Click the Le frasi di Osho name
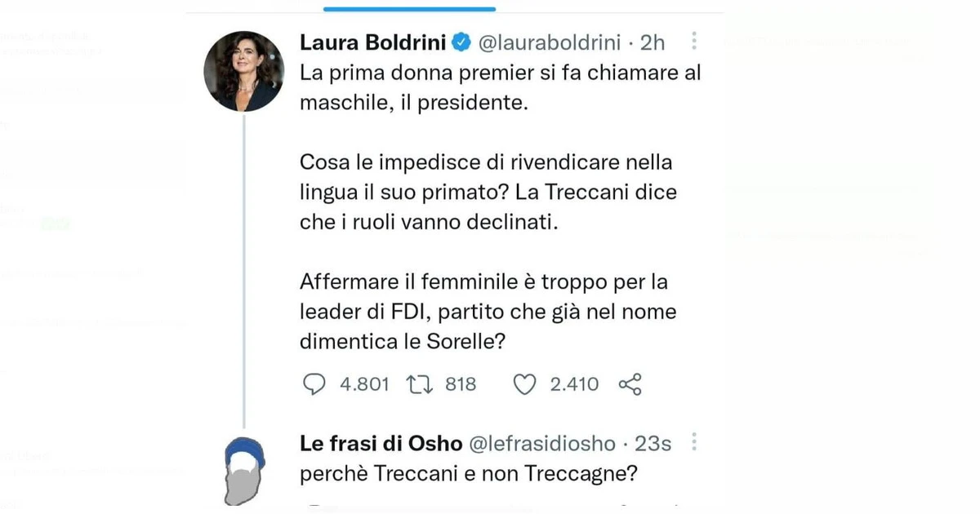The image size is (980, 514). click(380, 443)
